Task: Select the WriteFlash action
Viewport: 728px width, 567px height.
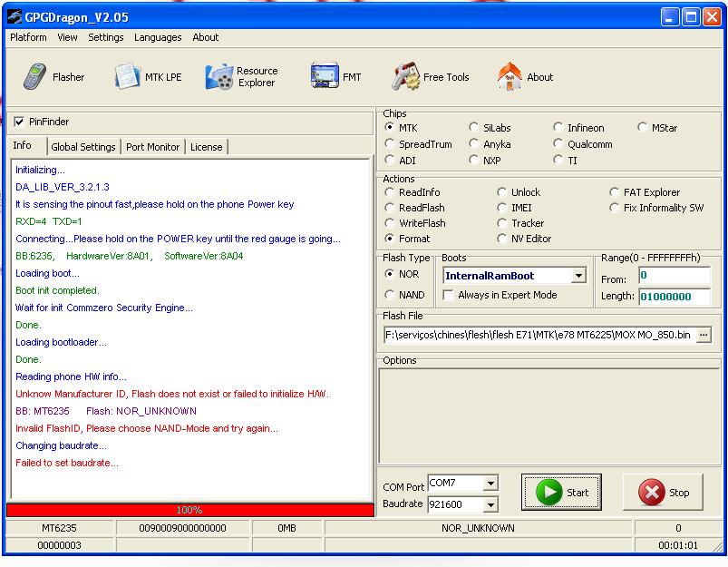Action: click(390, 223)
